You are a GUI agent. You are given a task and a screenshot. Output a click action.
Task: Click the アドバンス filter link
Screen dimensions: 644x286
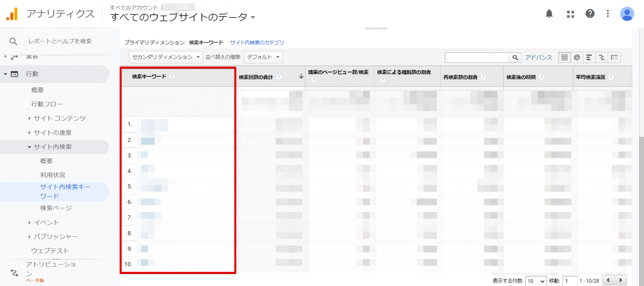pos(538,58)
